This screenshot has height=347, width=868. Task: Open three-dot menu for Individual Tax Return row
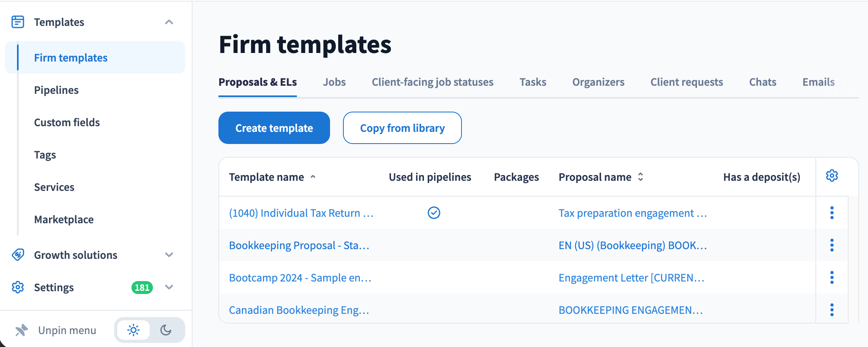point(832,213)
